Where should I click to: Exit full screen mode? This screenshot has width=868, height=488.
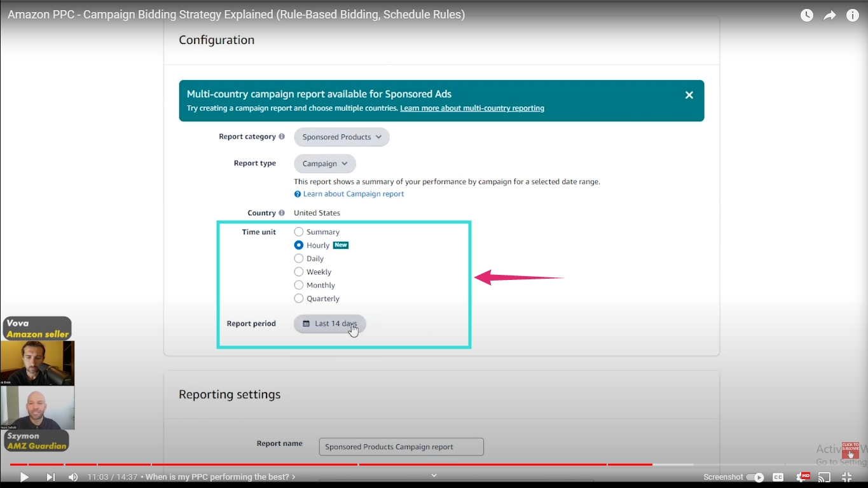(x=847, y=477)
